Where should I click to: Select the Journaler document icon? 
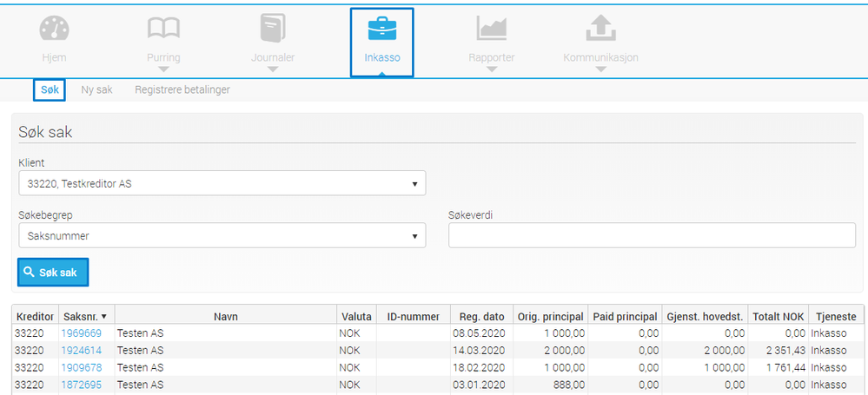coord(273,28)
